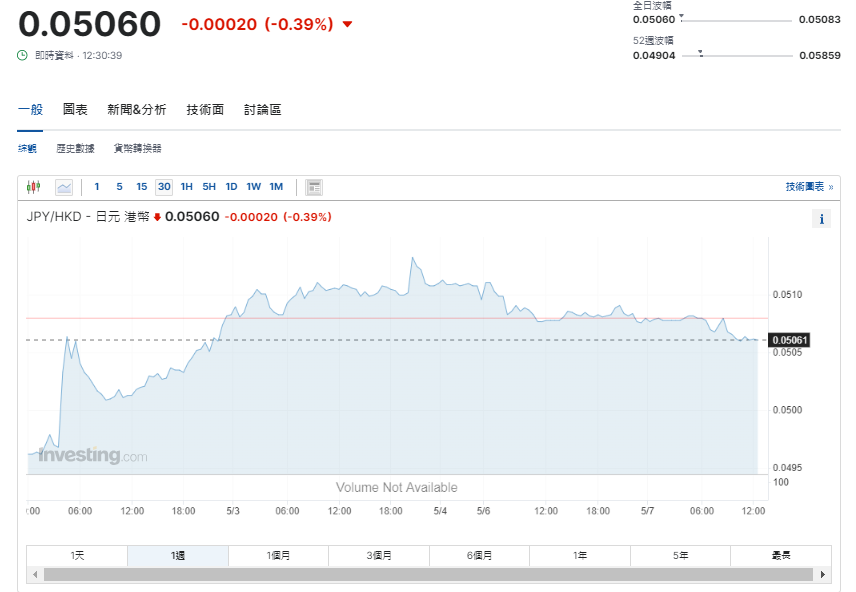Click the 即時資料 clock icon
Screen dimensions: 856x592
[24, 56]
